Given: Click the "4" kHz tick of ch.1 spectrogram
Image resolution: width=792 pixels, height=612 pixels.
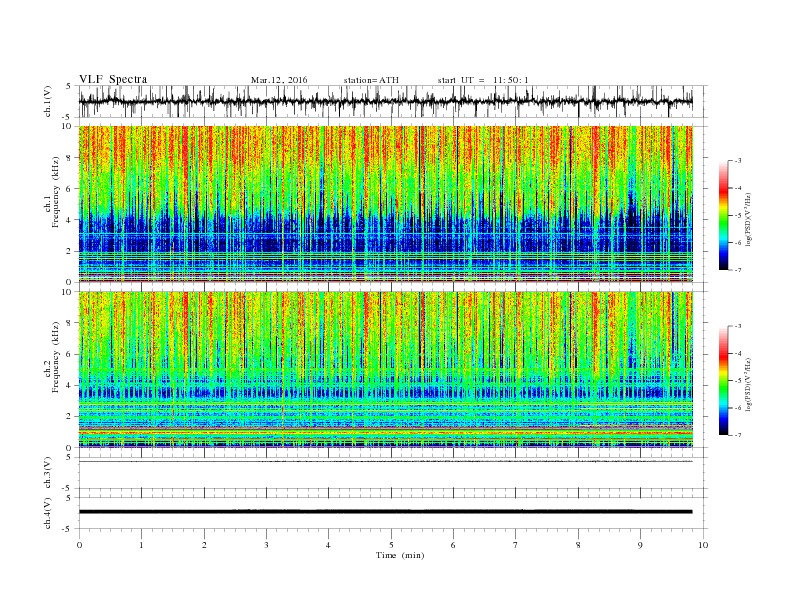Looking at the screenshot, I should point(70,220).
